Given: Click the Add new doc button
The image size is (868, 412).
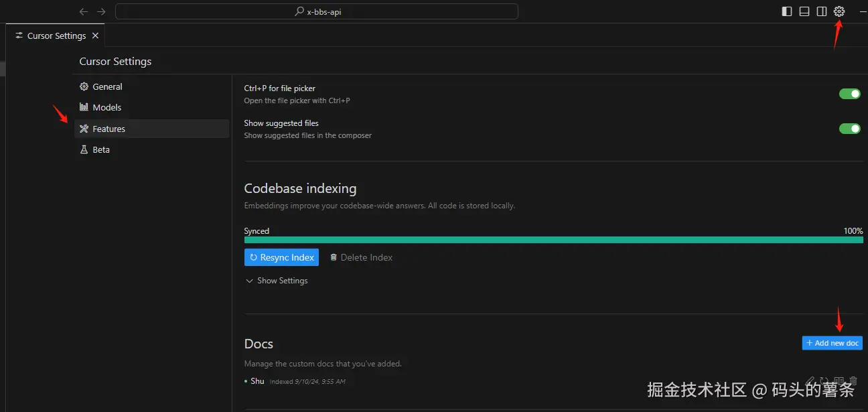Looking at the screenshot, I should point(832,343).
